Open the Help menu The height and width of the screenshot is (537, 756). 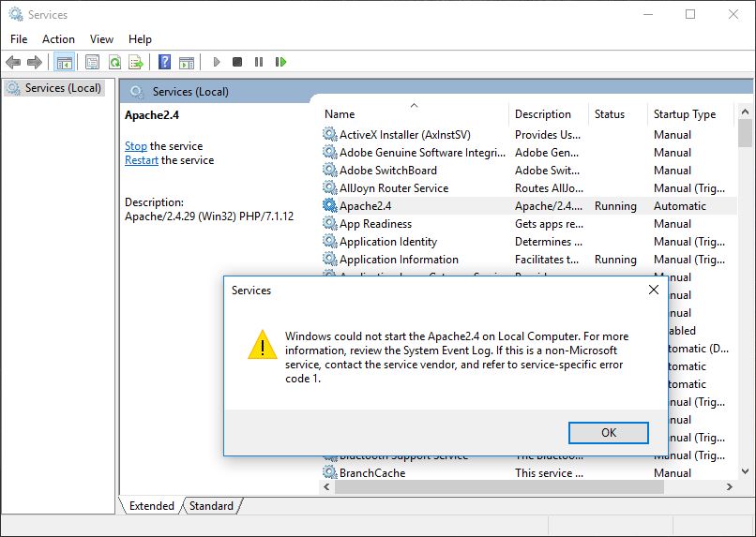point(140,39)
